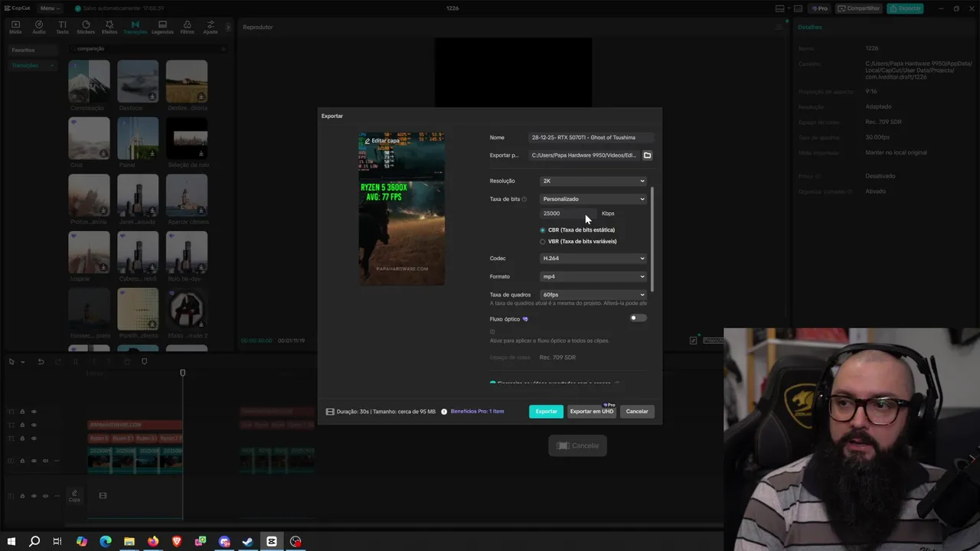Image resolution: width=980 pixels, height=551 pixels.
Task: Open Firefox from the taskbar
Action: (x=153, y=541)
